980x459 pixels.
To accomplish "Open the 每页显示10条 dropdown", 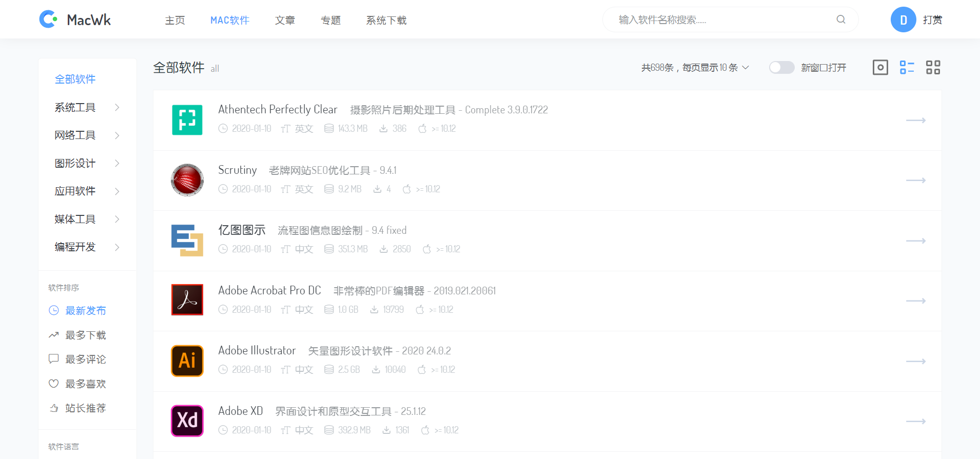I will [x=695, y=67].
